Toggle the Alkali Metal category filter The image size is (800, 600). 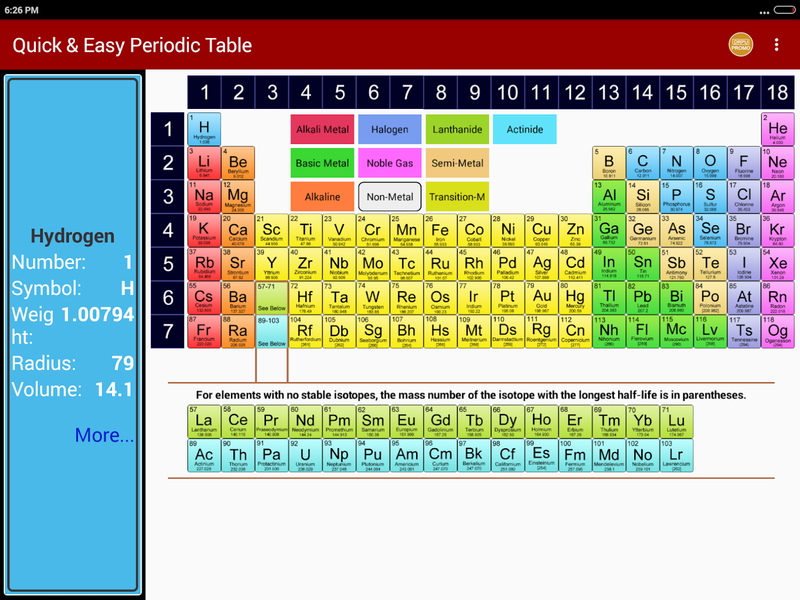tap(322, 129)
